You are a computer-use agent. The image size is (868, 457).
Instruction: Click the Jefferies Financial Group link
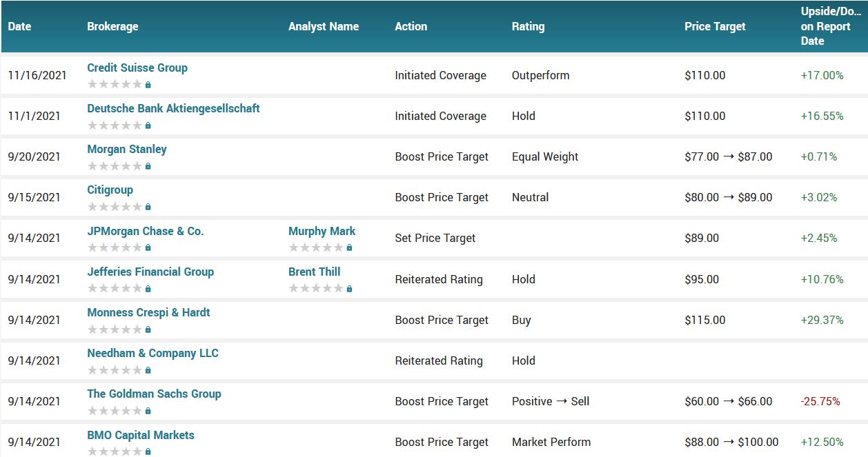click(150, 272)
